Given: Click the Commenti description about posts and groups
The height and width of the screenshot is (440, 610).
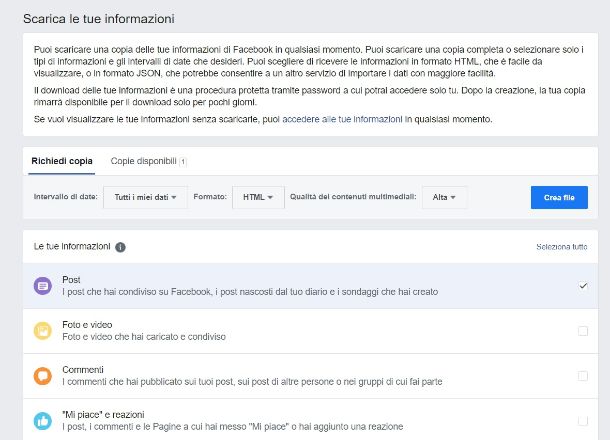Looking at the screenshot, I should (x=252, y=382).
